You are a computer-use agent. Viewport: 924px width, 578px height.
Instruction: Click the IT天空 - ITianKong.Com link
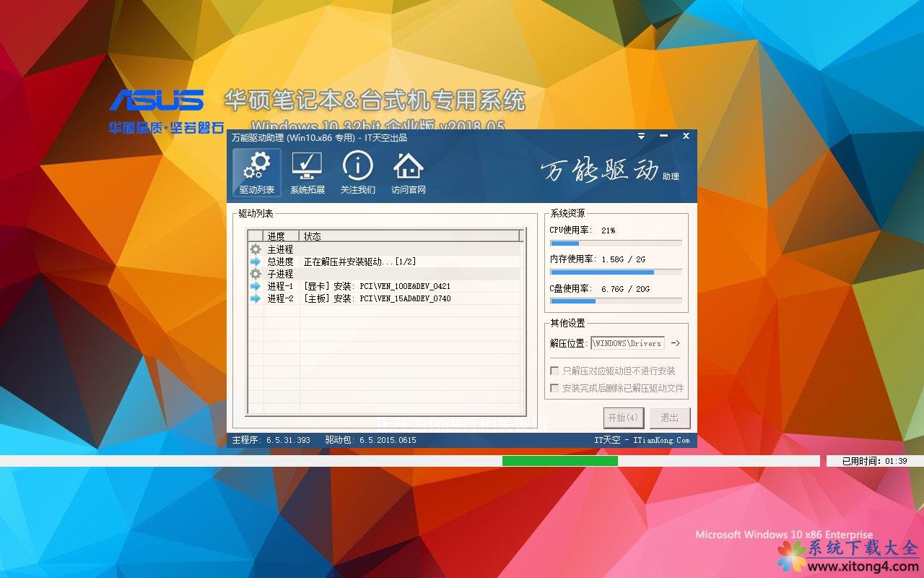coord(642,440)
